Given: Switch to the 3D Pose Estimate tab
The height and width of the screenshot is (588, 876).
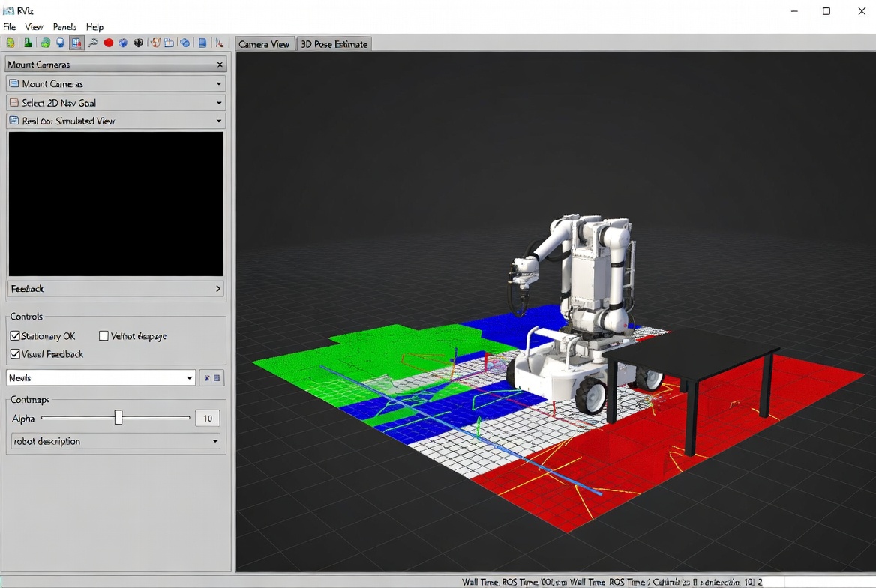Looking at the screenshot, I should [334, 44].
